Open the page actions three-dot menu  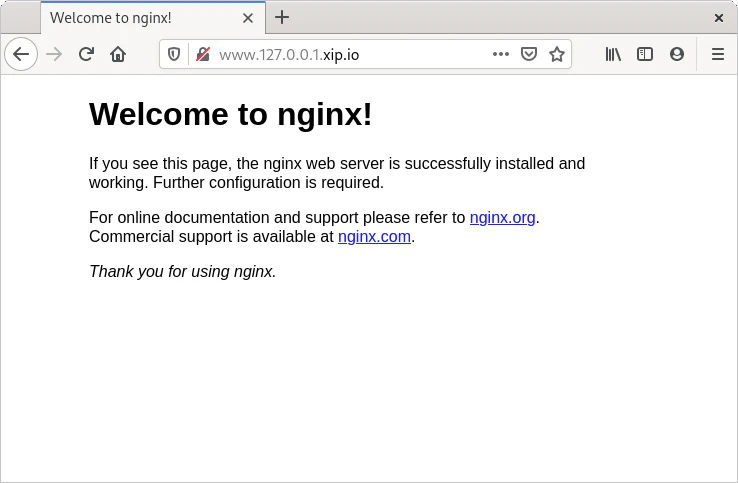pyautogui.click(x=501, y=55)
